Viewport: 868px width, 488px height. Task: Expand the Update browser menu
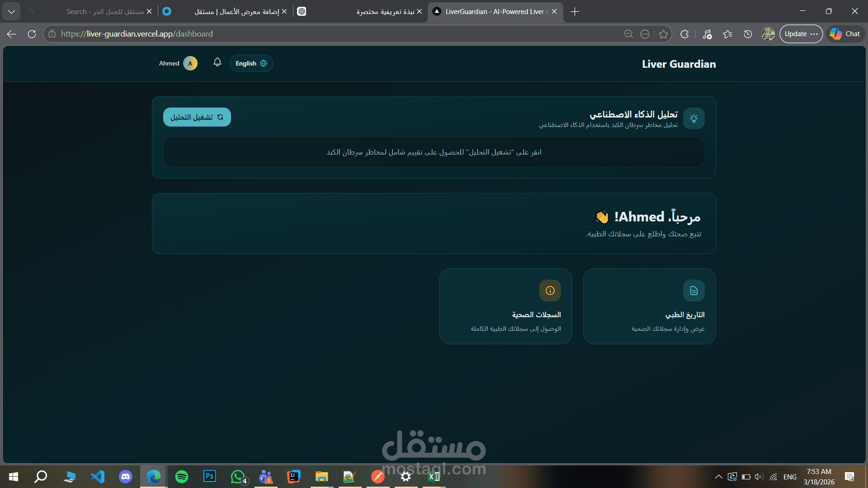click(801, 34)
